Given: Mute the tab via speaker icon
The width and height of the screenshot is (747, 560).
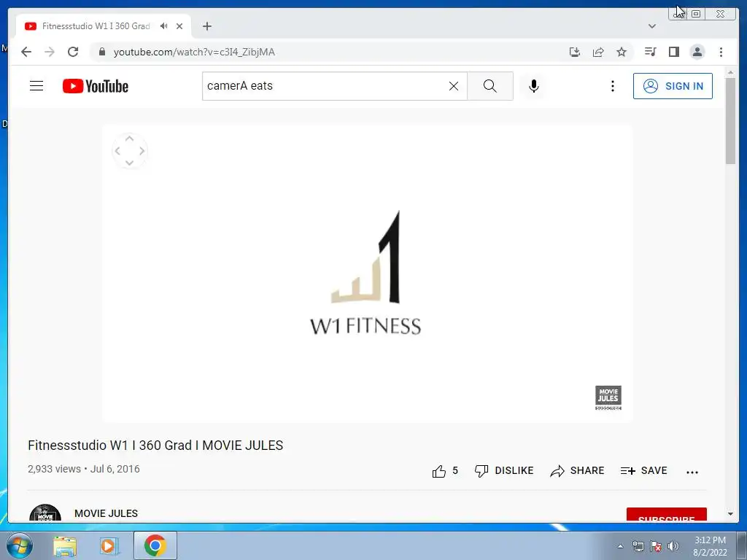Looking at the screenshot, I should click(x=164, y=26).
